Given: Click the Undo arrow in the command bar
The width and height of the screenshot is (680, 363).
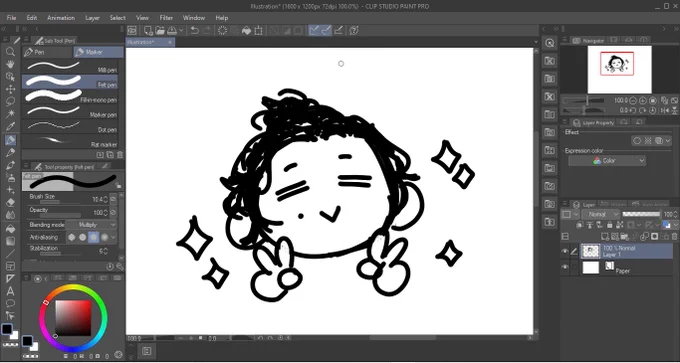Looking at the screenshot, I should point(195,30).
